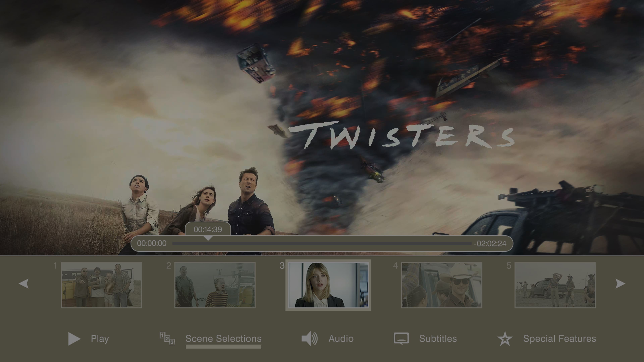
Task: Click the Play triangle icon
Action: (74, 339)
